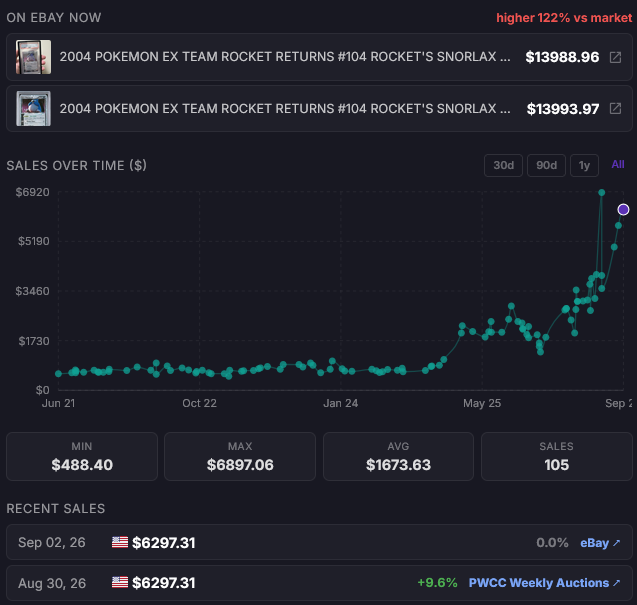Screen dimensions: 637x605
Task: Click the 'Jun 21' axis label
Action: click(x=58, y=403)
